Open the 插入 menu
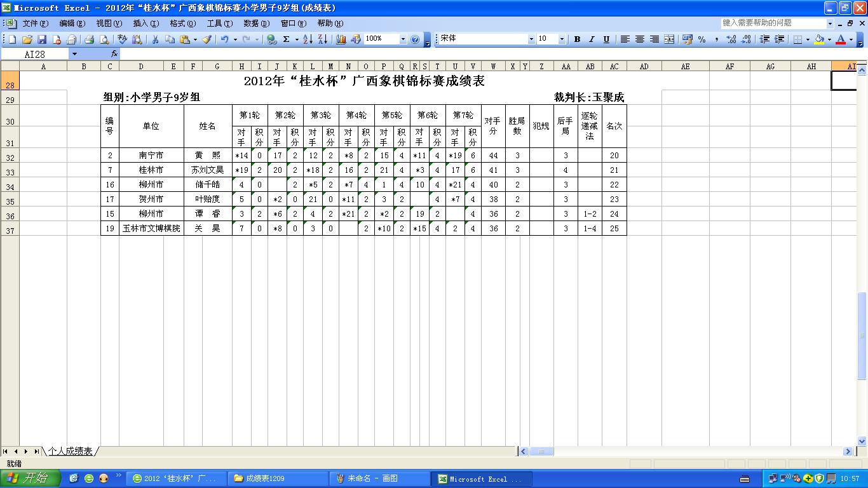The image size is (868, 488). pyautogui.click(x=146, y=24)
